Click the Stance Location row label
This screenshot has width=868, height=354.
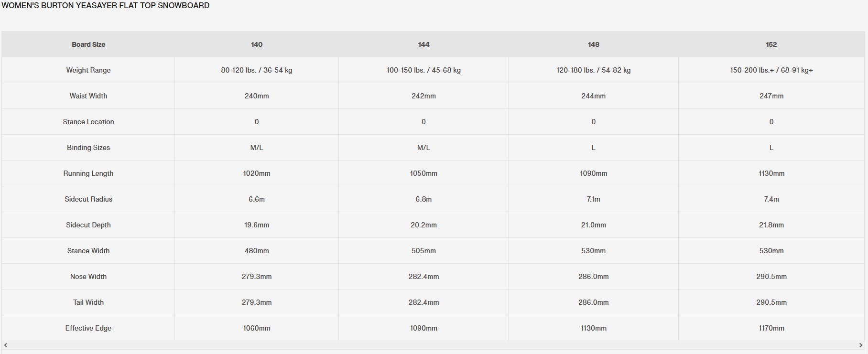tap(88, 122)
